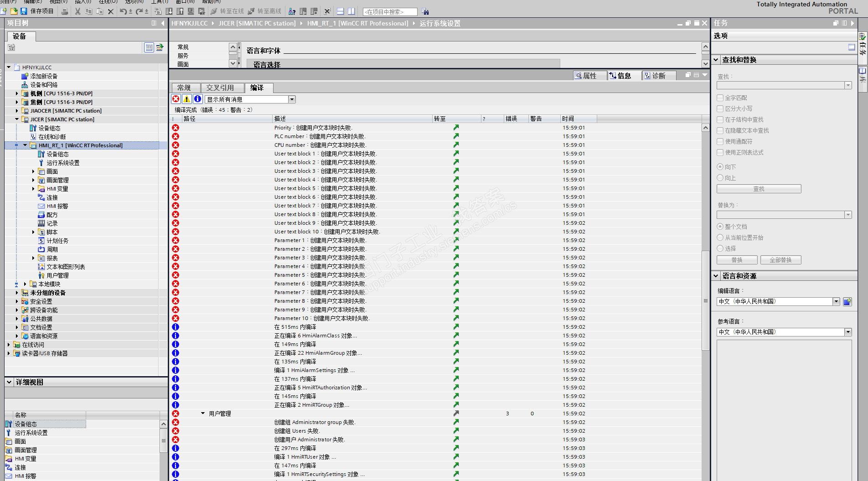The height and width of the screenshot is (481, 868).
Task: Enable the 区分大小写 match case checkbox
Action: click(720, 109)
